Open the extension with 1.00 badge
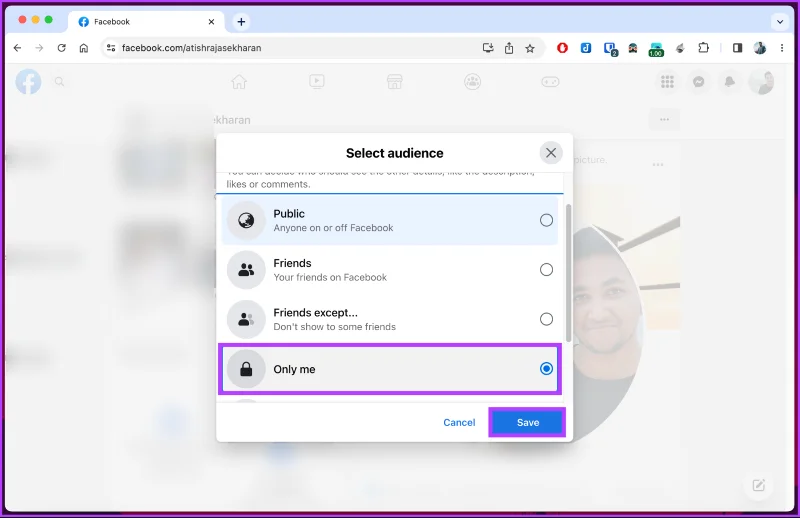Image resolution: width=800 pixels, height=518 pixels. 656,49
